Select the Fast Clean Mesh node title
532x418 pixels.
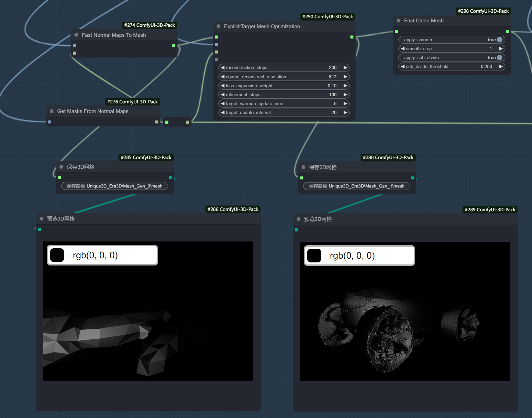click(x=424, y=21)
